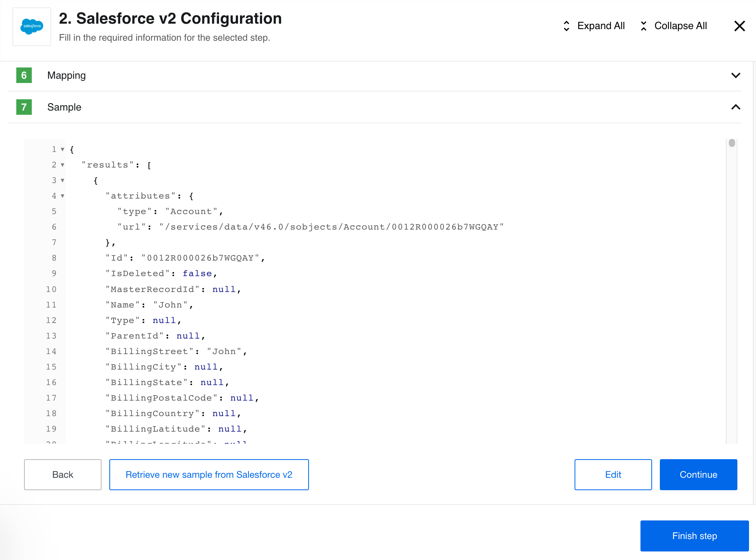Click the url services path value line

click(311, 227)
